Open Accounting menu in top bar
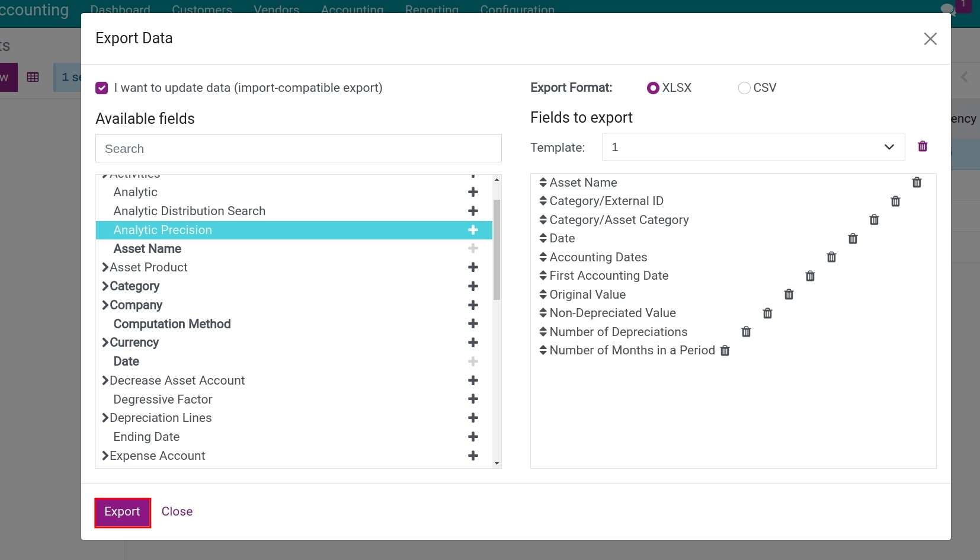This screenshot has width=980, height=560. click(352, 9)
